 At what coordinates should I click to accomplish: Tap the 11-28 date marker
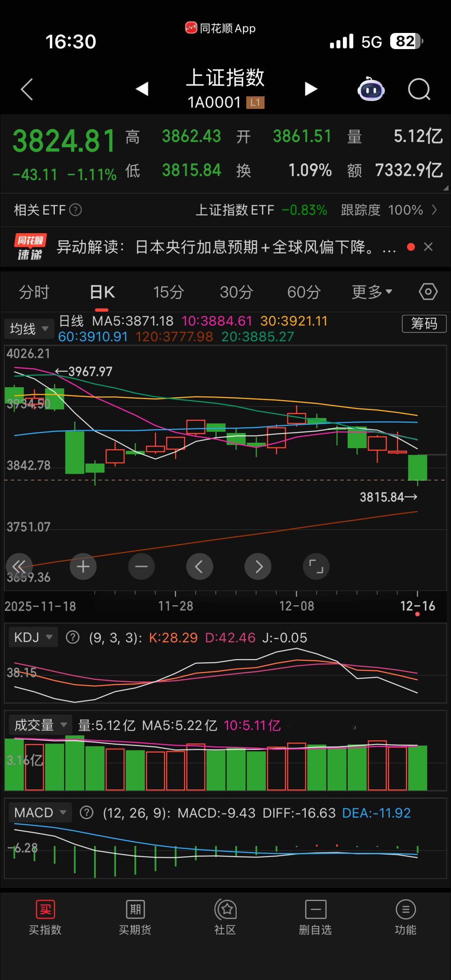[176, 606]
